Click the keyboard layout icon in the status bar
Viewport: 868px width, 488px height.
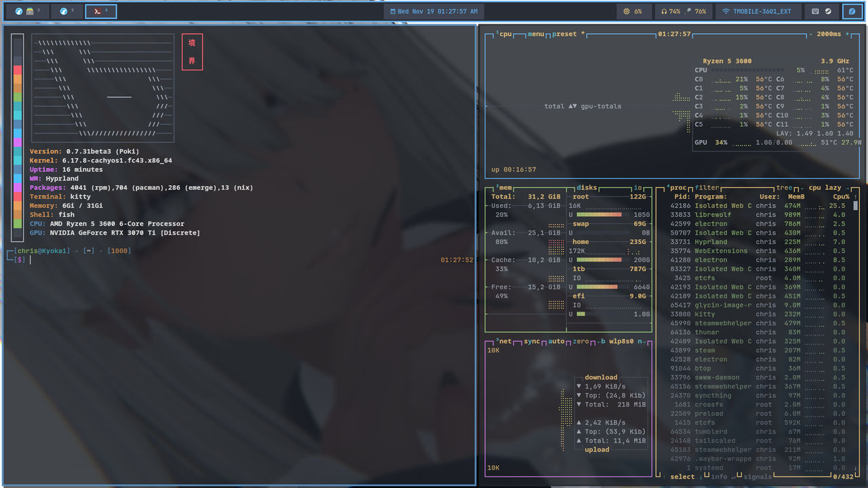(814, 12)
